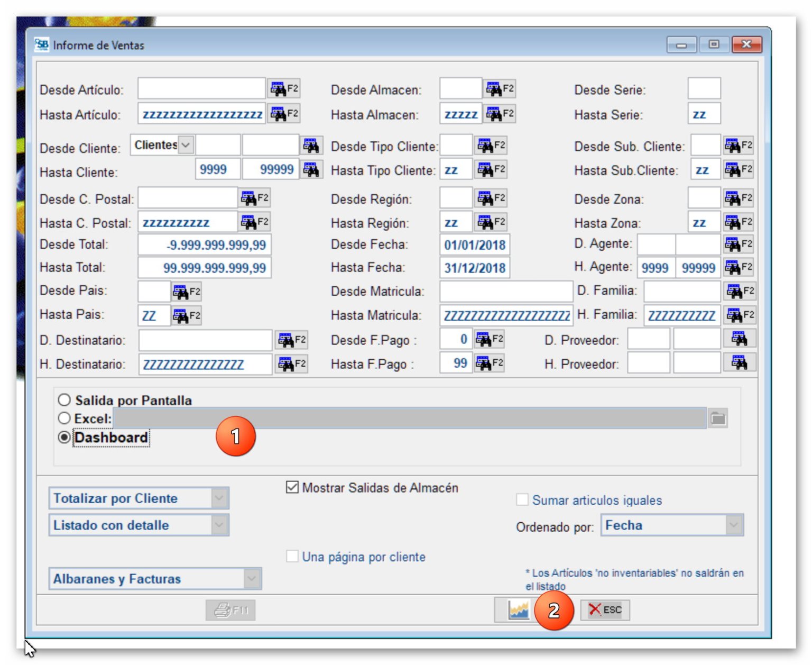Open the Clientes type combo box
Screen dimensions: 812x665
(x=186, y=145)
